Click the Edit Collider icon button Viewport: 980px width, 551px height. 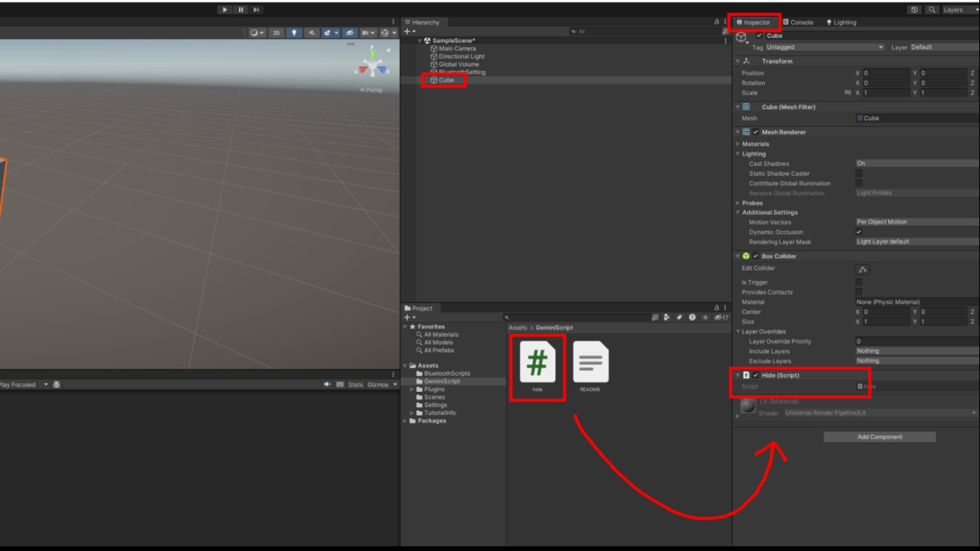[x=862, y=269]
